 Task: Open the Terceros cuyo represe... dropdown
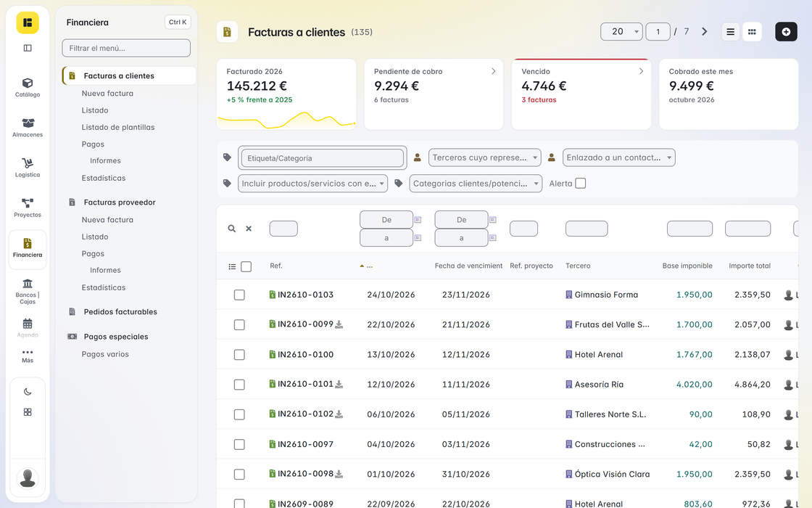coord(485,157)
